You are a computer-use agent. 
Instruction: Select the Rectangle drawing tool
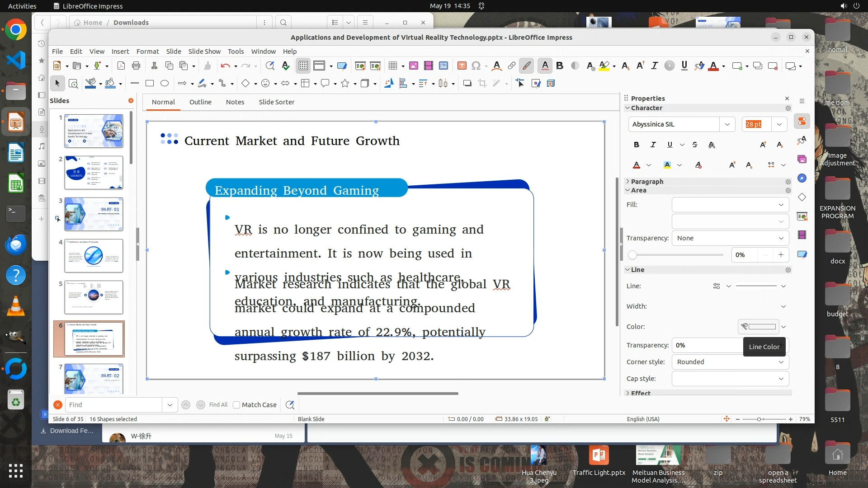(x=150, y=83)
